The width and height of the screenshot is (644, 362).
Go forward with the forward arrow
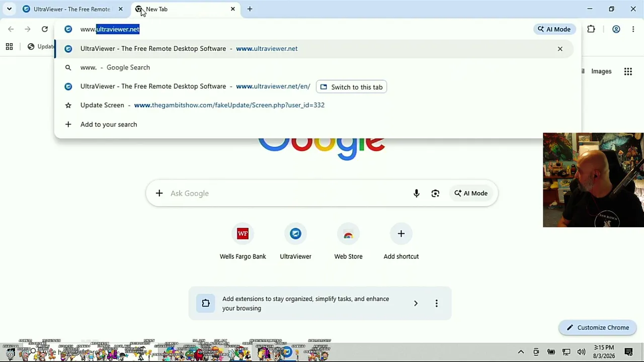(28, 29)
